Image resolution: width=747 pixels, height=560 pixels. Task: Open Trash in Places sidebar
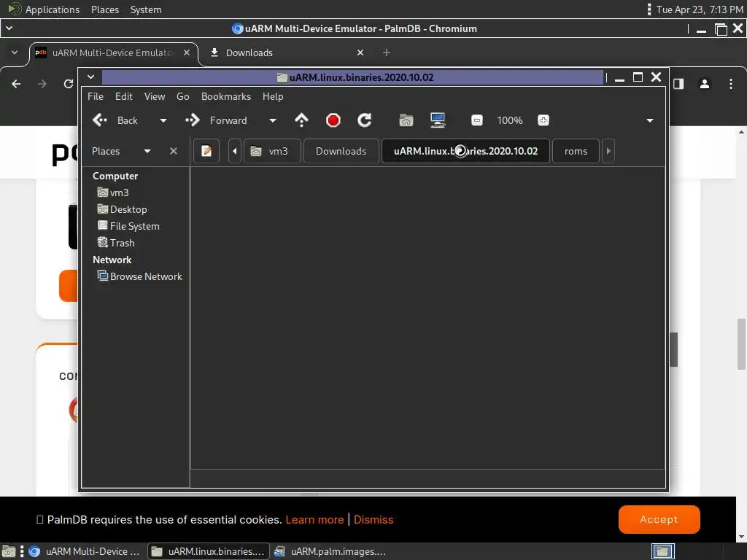click(x=116, y=243)
